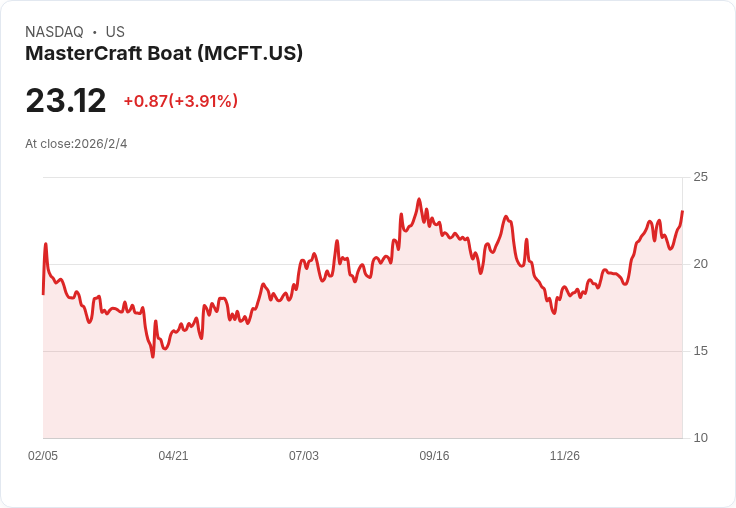Click the 15 label on y-axis

click(701, 351)
